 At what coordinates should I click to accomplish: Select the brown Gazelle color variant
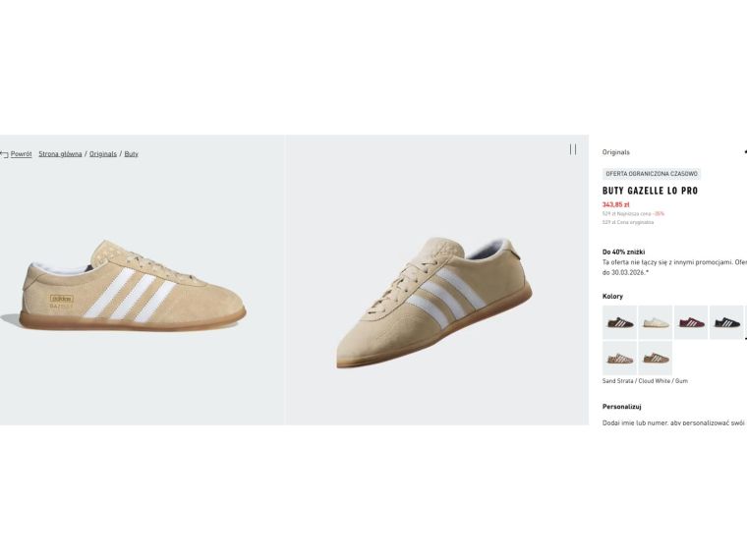click(619, 322)
